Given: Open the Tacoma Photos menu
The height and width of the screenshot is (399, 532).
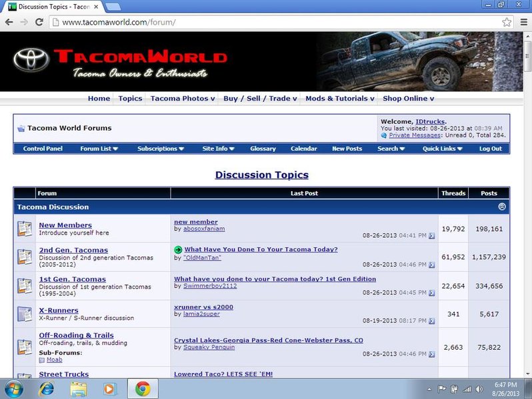Looking at the screenshot, I should (183, 99).
